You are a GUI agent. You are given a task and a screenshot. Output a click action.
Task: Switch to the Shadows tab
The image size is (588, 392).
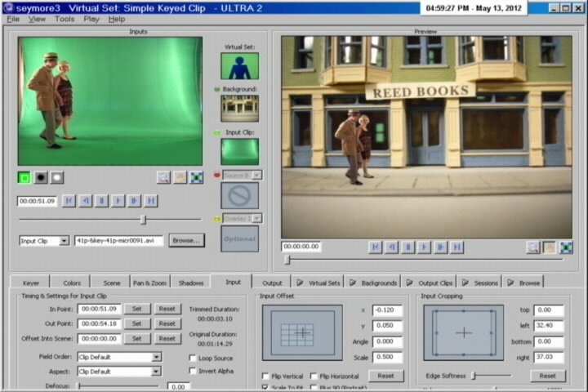click(191, 283)
